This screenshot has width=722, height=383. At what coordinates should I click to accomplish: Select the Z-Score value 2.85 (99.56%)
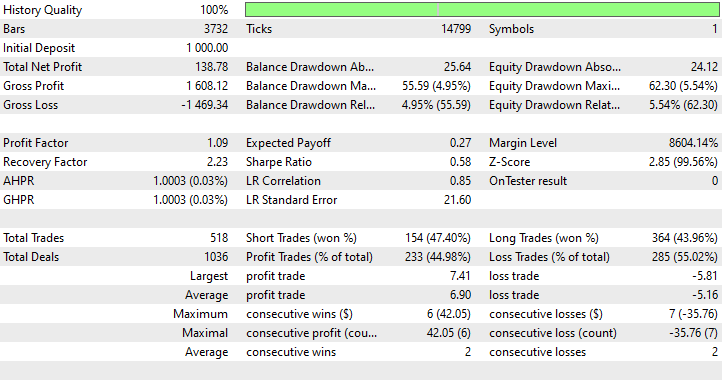point(683,162)
